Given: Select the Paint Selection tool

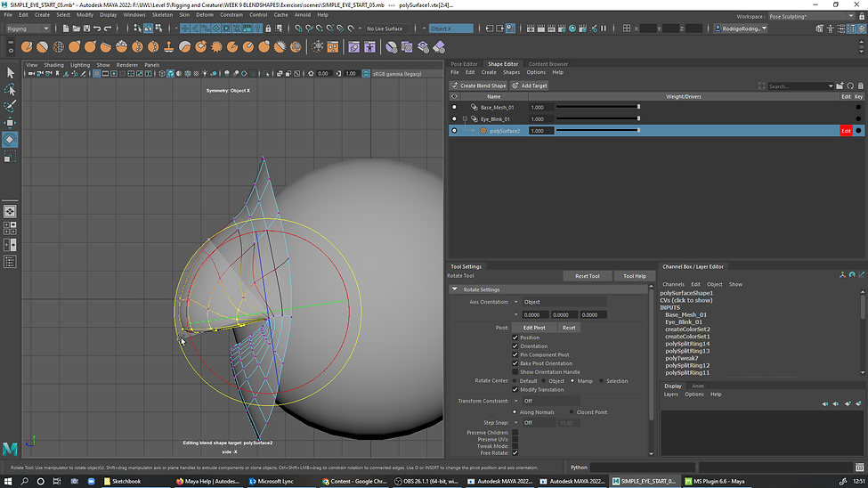Looking at the screenshot, I should click(10, 106).
